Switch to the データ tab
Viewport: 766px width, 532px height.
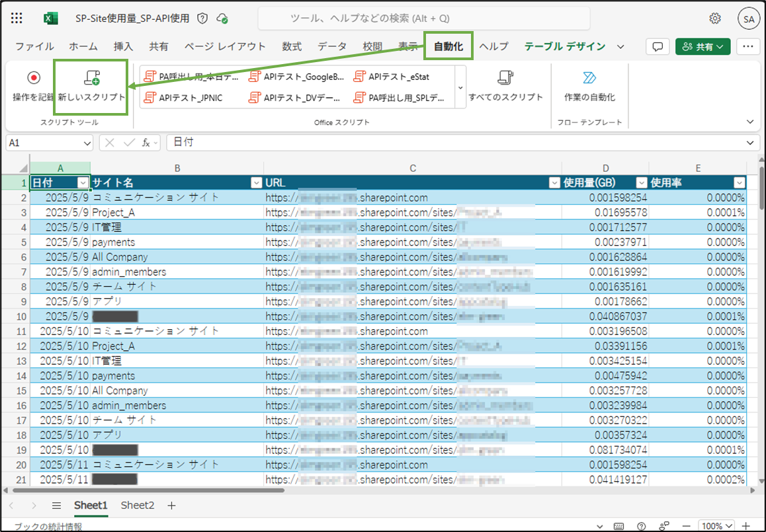(332, 47)
